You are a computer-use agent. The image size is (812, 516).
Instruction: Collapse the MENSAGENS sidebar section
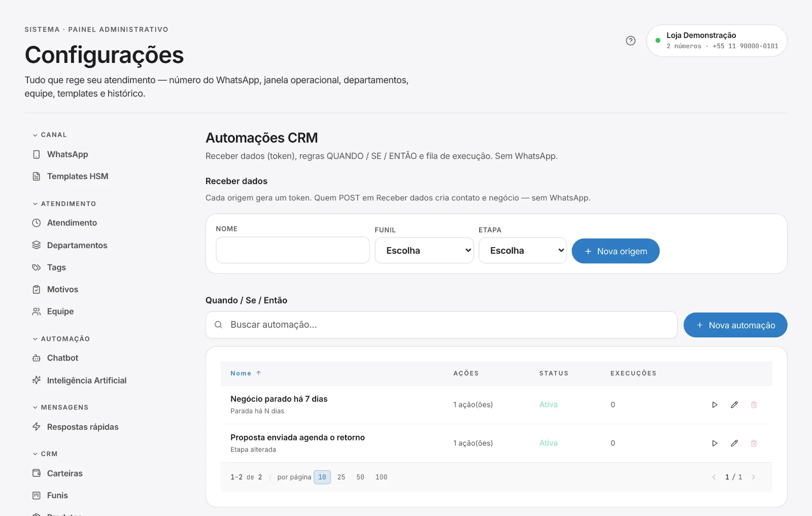[60, 407]
